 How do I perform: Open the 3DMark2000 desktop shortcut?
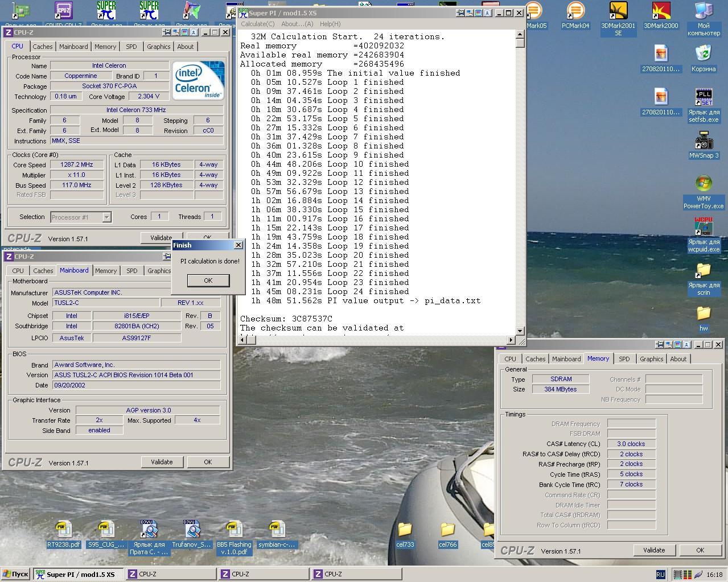(x=661, y=15)
